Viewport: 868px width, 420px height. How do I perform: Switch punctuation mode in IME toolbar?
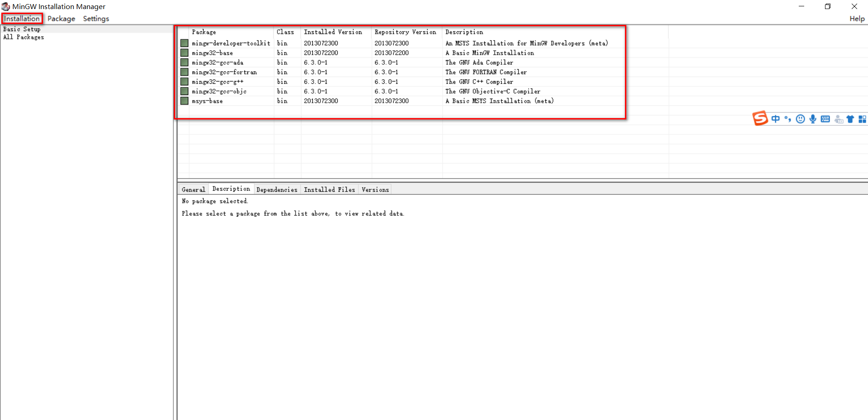[788, 119]
